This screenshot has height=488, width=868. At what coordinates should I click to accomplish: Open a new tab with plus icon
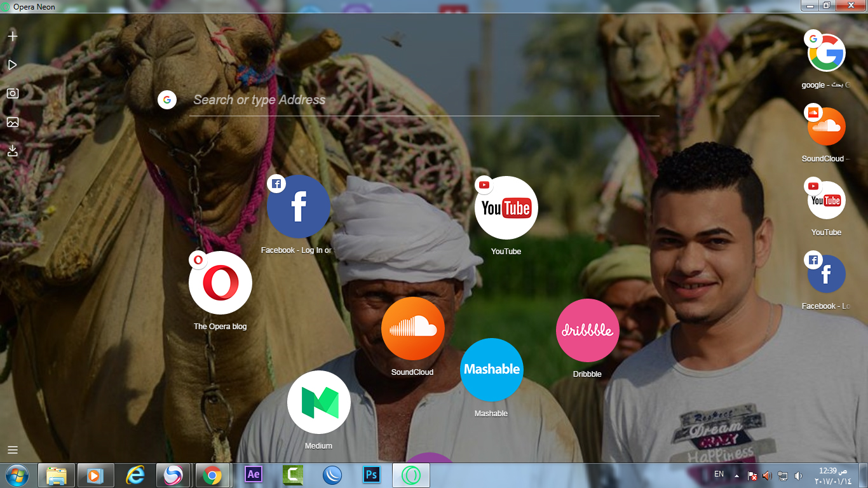pos(12,36)
